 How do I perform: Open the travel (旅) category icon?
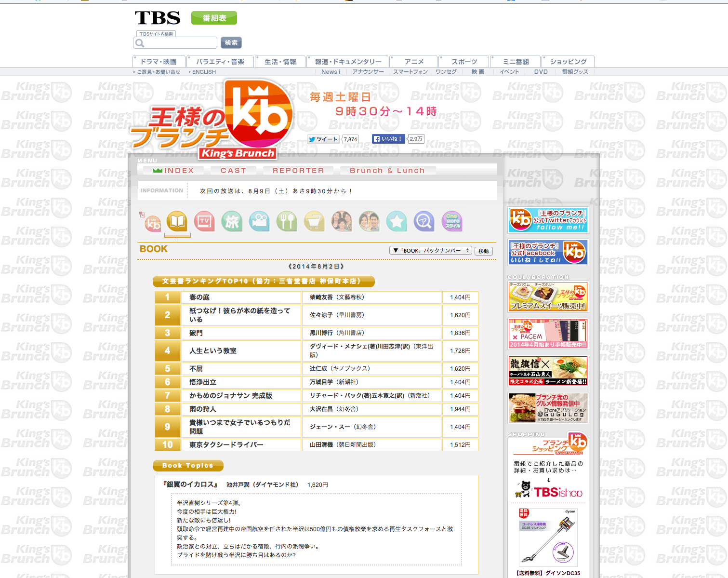tap(232, 221)
